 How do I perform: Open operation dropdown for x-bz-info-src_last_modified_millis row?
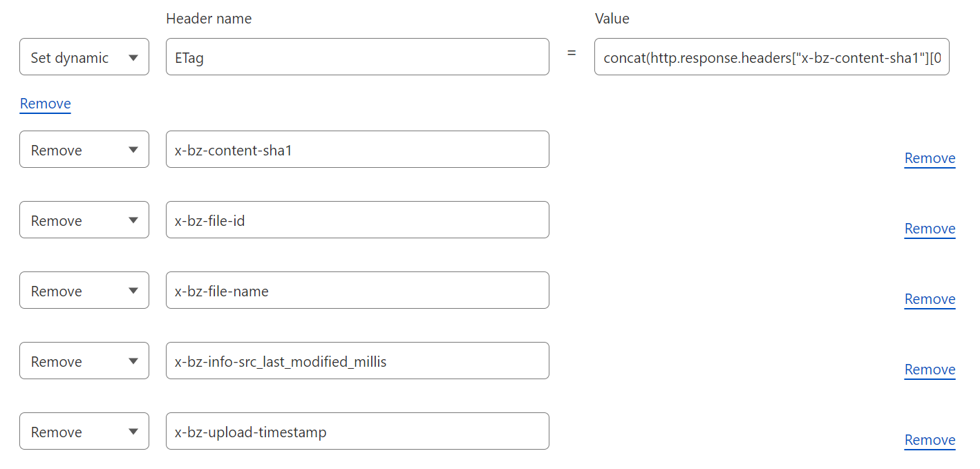(84, 361)
